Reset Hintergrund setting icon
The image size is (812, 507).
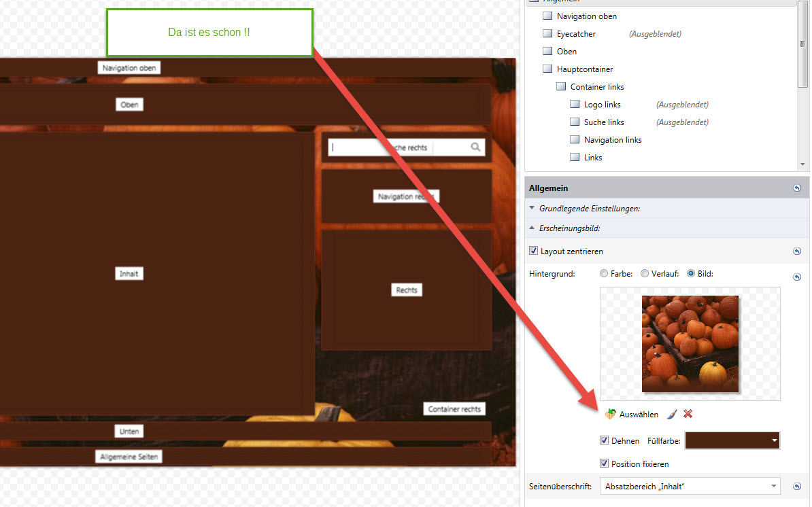point(797,277)
